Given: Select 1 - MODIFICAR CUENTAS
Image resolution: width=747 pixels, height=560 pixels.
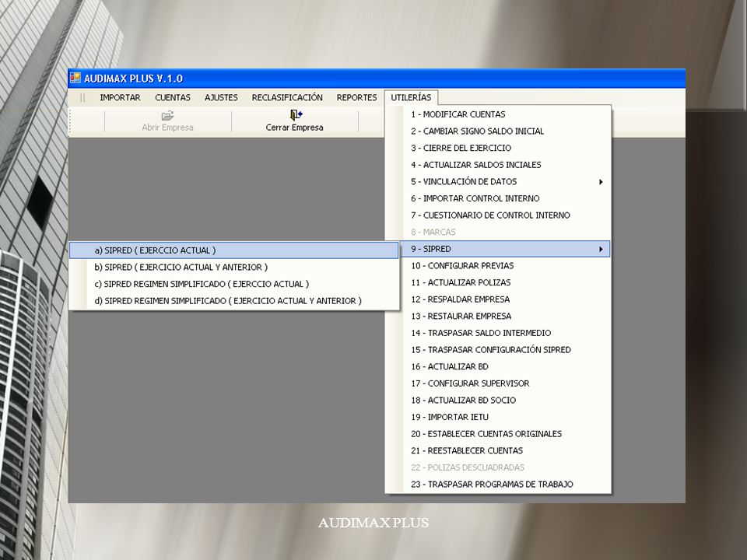Looking at the screenshot, I should point(498,114).
